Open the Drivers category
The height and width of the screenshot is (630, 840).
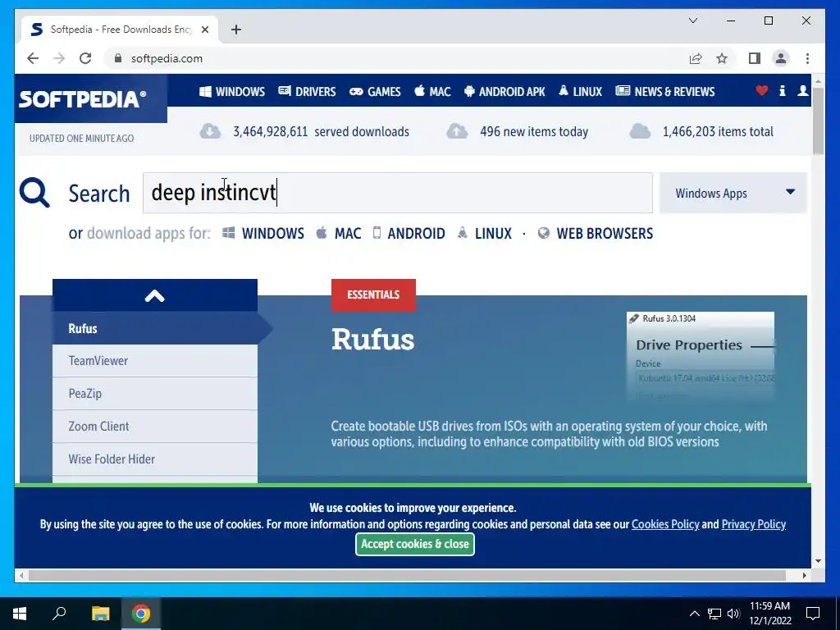pyautogui.click(x=307, y=92)
